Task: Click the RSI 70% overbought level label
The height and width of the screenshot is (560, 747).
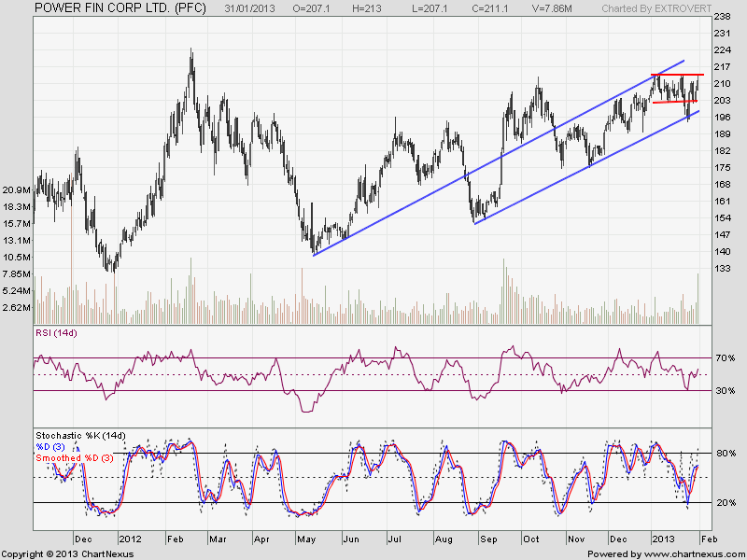Action: tap(725, 357)
